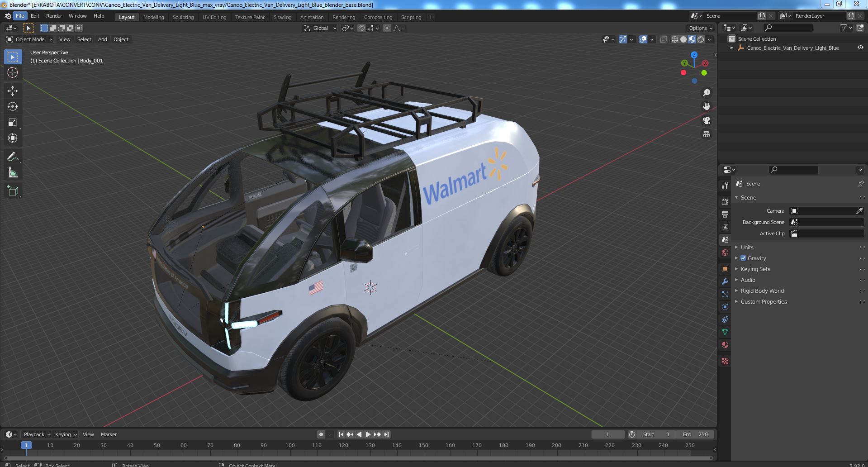Expand the Rigid Body World panel
Screen dimensions: 868x467
pos(762,291)
